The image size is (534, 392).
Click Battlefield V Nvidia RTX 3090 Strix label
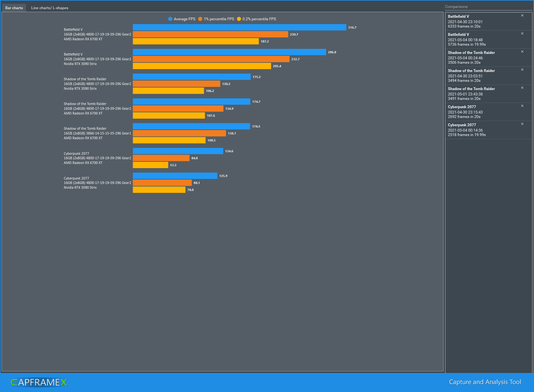97,59
